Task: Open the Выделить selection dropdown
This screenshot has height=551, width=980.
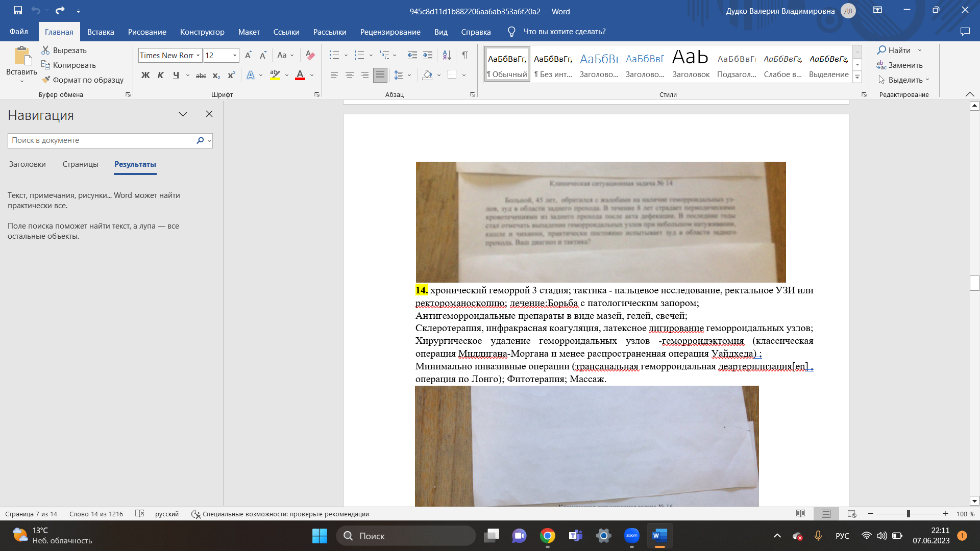Action: click(x=903, y=80)
